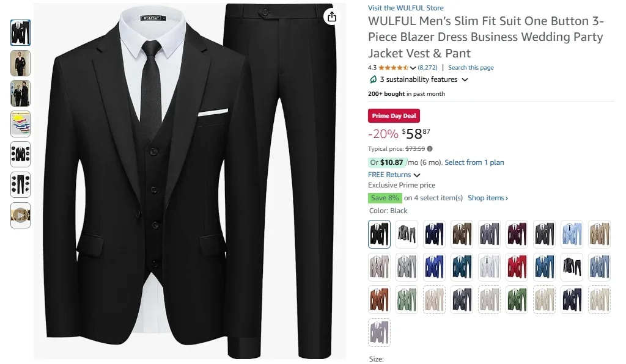Open the colorful size-chart thumbnail in sidebar

click(20, 123)
